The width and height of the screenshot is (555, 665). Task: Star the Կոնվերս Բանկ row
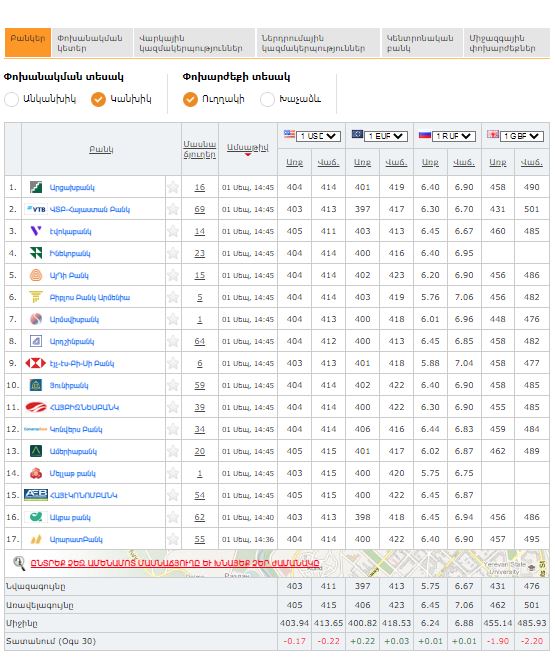173,429
